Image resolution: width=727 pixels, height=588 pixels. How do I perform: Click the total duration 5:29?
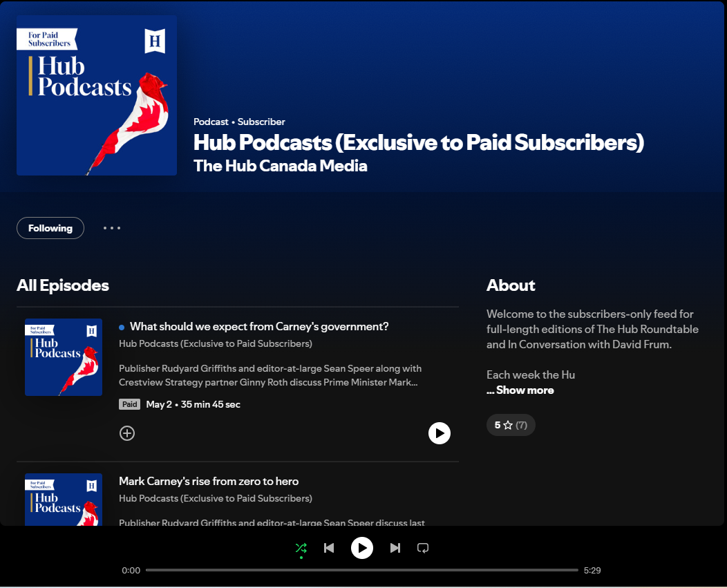(x=592, y=570)
